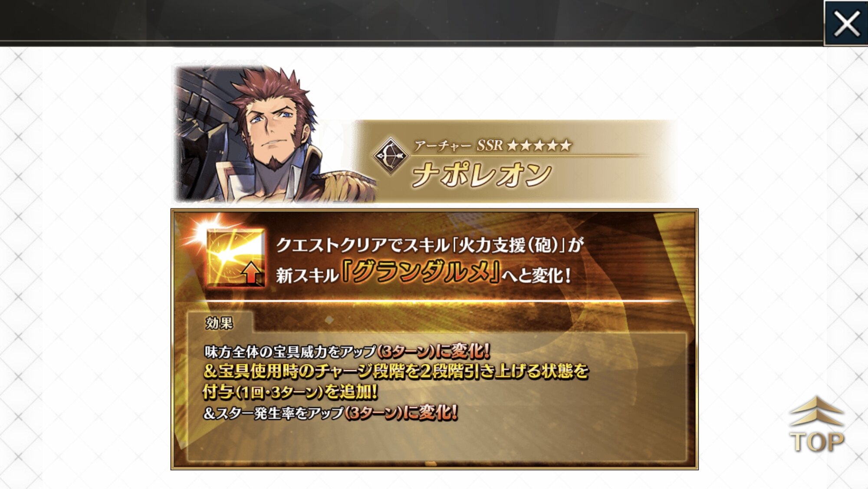Viewport: 868px width, 489px height.
Task: Click the red up arrow on skill icon
Action: click(x=251, y=273)
